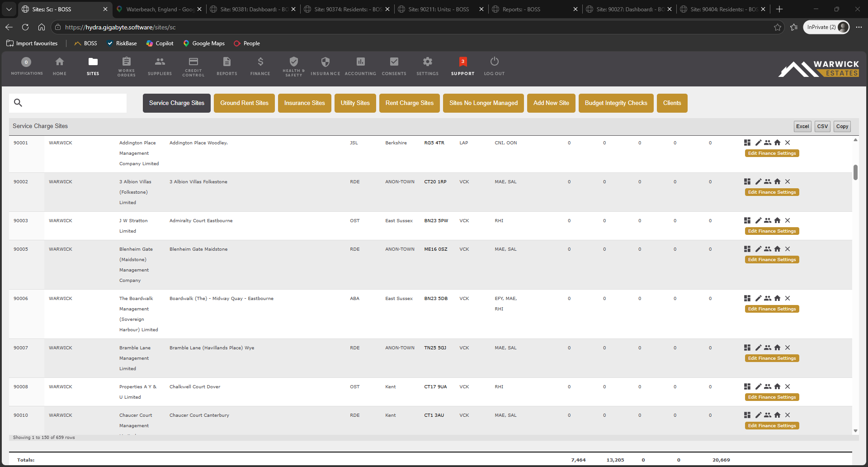This screenshot has width=868, height=467.
Task: Click the X remove icon for site 90006
Action: pos(788,298)
